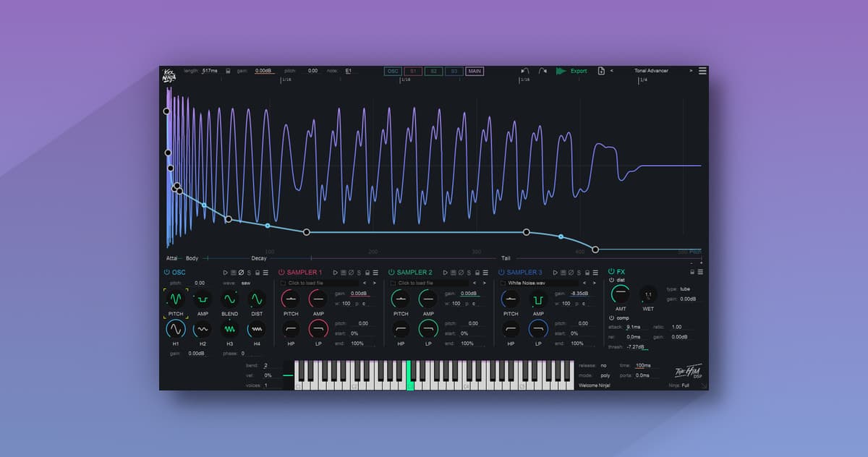Disable the dist effect power switch
The width and height of the screenshot is (868, 457).
612,280
